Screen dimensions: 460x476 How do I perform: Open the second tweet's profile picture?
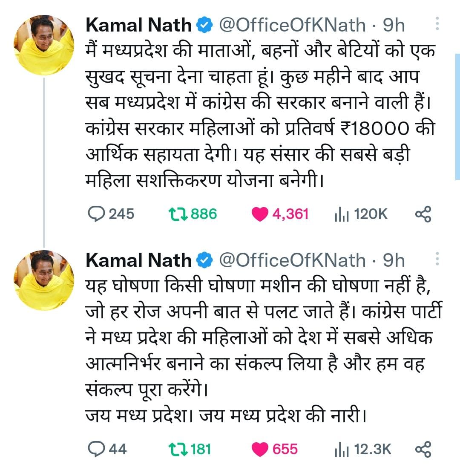point(44,280)
